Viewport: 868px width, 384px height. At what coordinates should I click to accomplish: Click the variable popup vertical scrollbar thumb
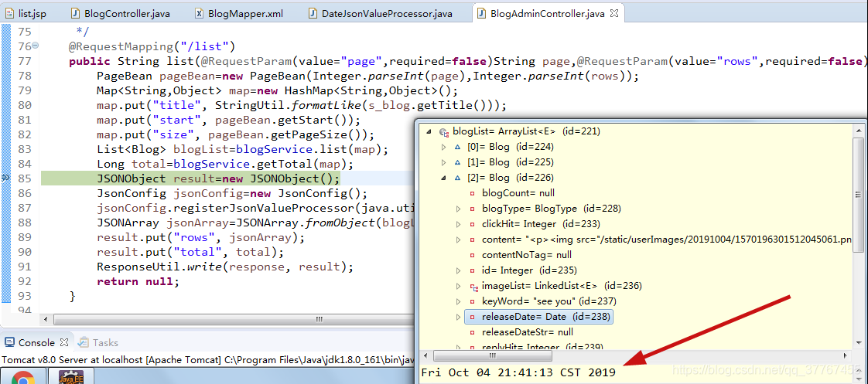[x=858, y=195]
